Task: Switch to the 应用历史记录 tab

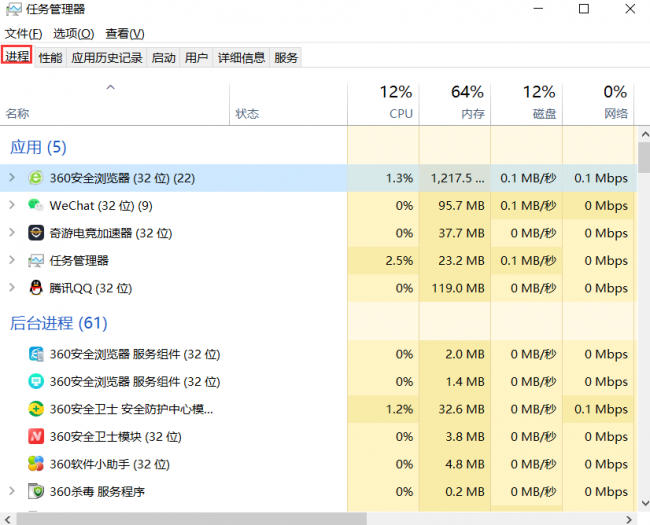Action: tap(107, 58)
